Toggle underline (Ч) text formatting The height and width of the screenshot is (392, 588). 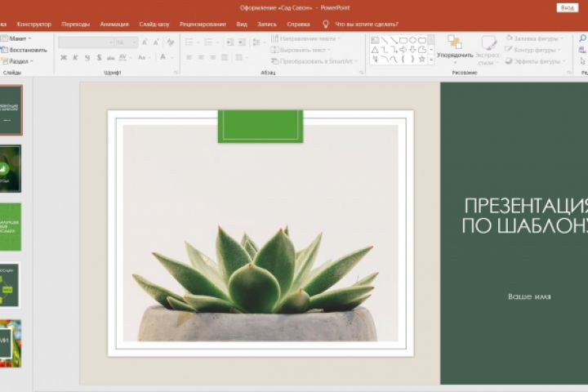[87, 58]
